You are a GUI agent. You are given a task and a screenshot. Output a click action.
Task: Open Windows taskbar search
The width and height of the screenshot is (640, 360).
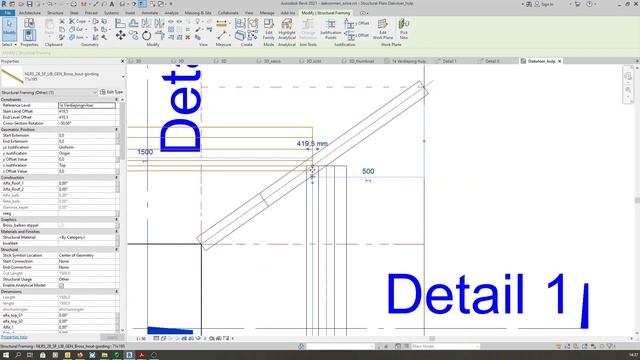[18, 355]
